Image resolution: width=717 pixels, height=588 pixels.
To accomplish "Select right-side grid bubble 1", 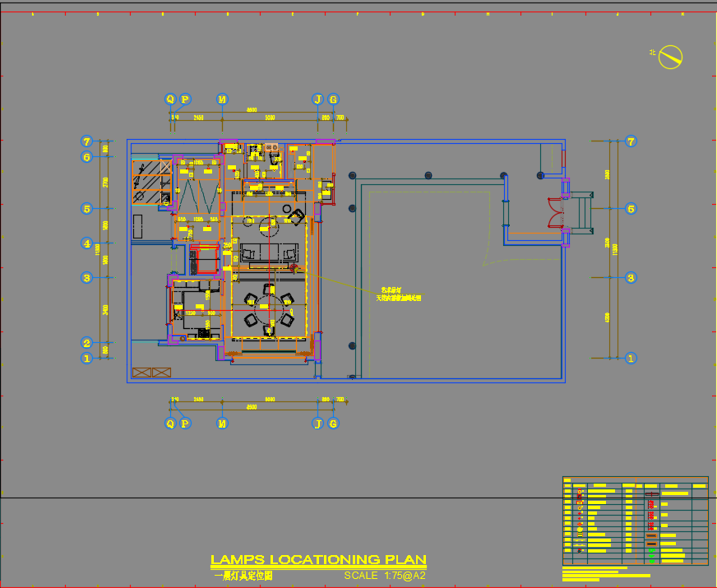I will (631, 359).
